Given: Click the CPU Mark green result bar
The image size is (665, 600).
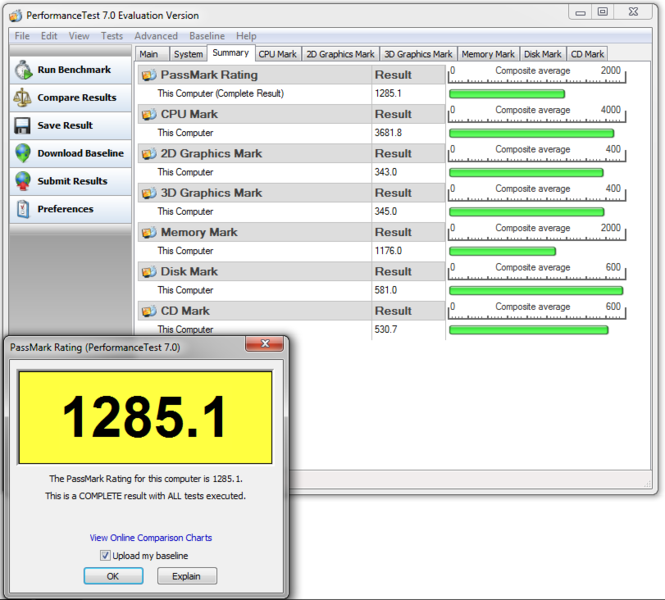Looking at the screenshot, I should (x=531, y=133).
